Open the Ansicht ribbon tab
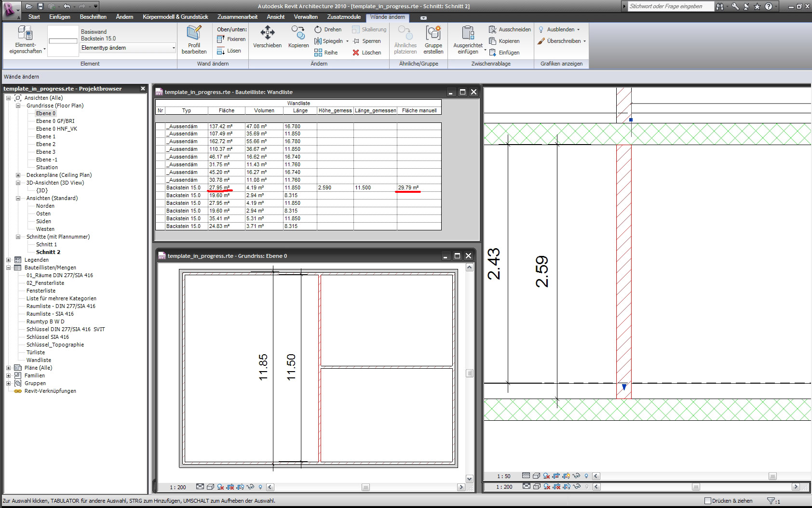 click(x=276, y=17)
